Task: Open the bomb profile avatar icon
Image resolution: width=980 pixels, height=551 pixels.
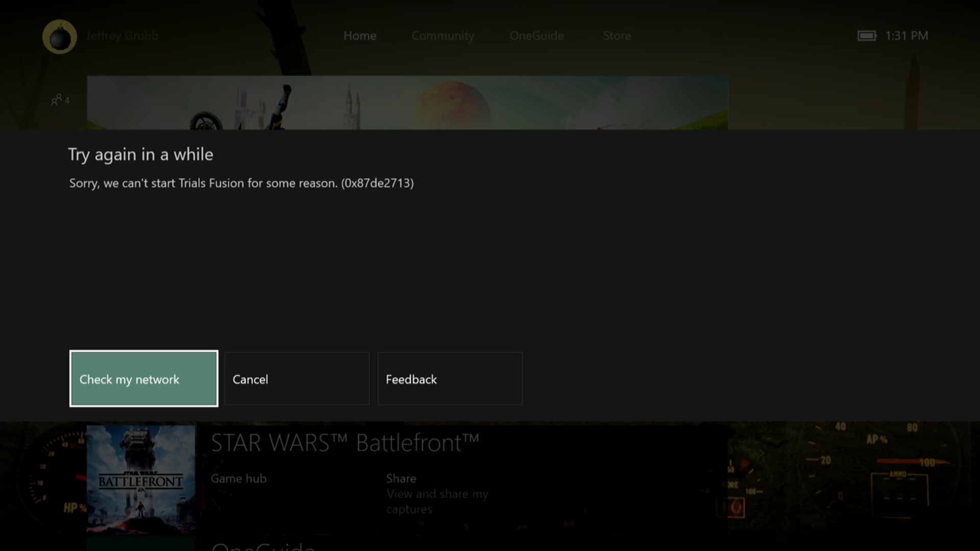Action: [x=60, y=37]
